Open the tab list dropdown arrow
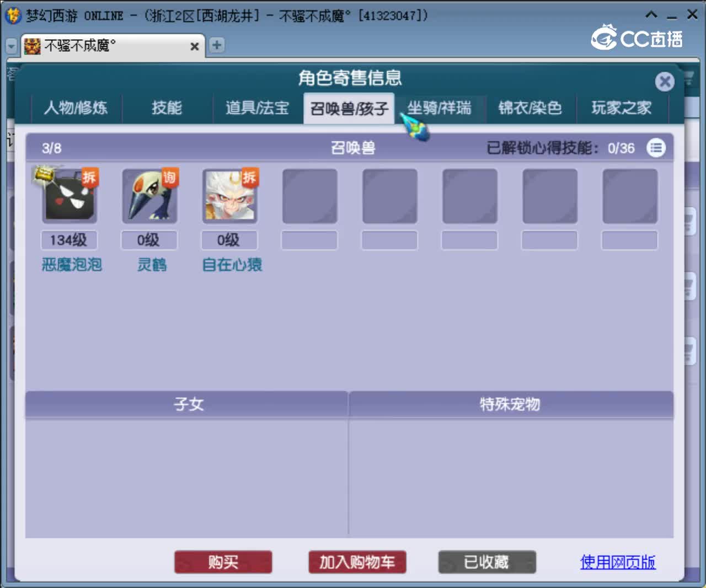This screenshot has width=706, height=588. click(11, 46)
